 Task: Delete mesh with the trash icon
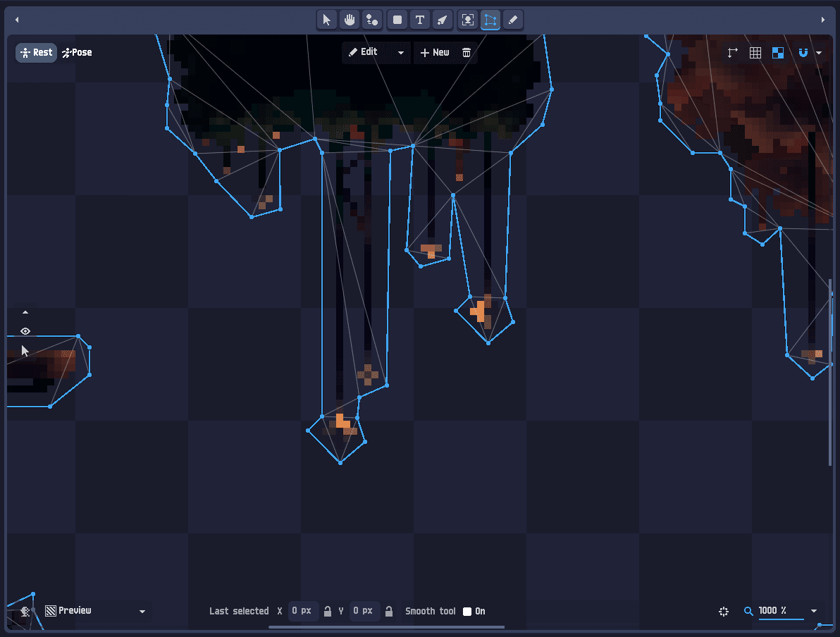(467, 53)
